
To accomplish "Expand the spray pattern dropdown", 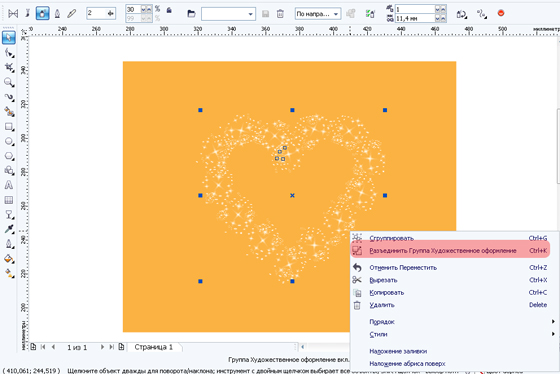I will tap(251, 14).
